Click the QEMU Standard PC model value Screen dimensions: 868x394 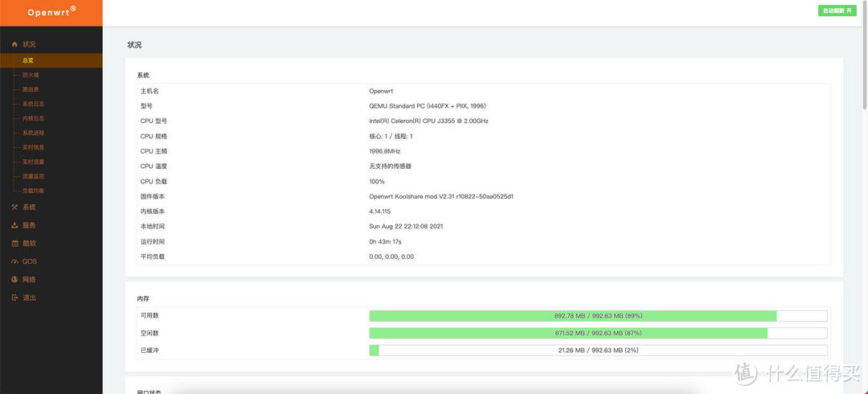point(428,106)
